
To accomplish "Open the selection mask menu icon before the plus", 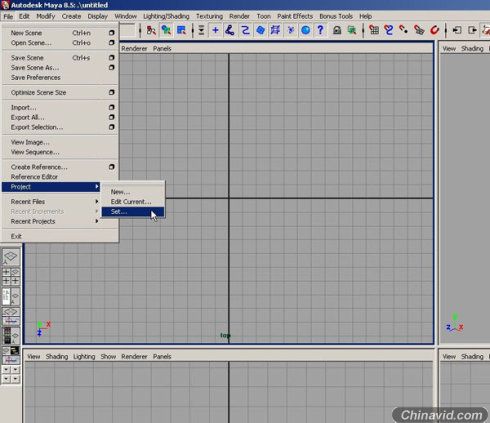I will (x=201, y=30).
